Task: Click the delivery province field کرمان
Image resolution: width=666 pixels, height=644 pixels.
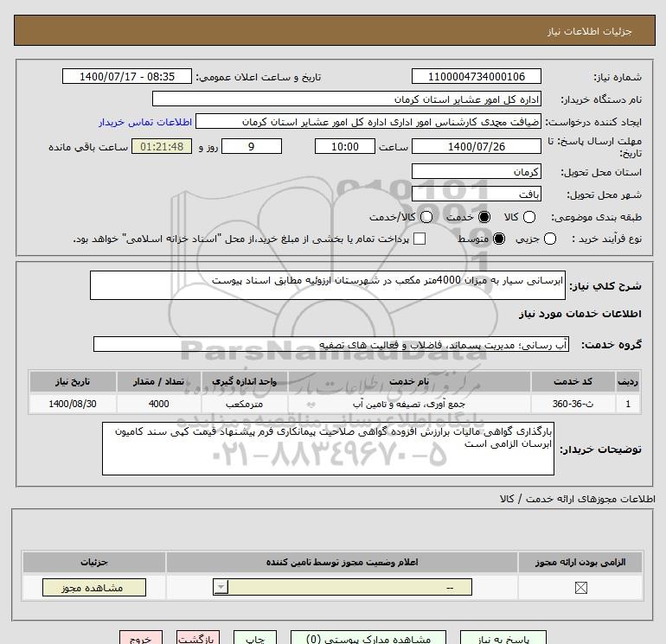Action: 476,171
